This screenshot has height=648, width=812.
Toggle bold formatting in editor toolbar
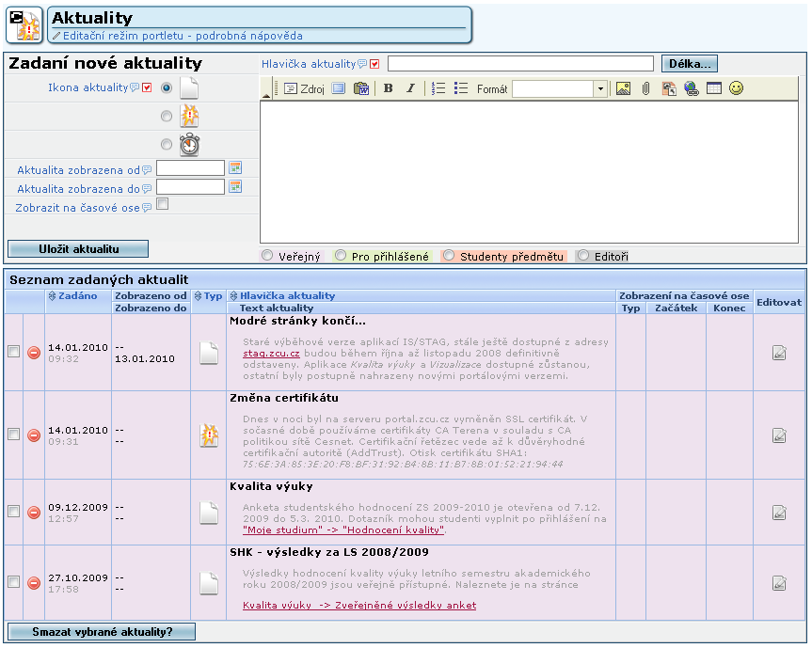pyautogui.click(x=388, y=88)
